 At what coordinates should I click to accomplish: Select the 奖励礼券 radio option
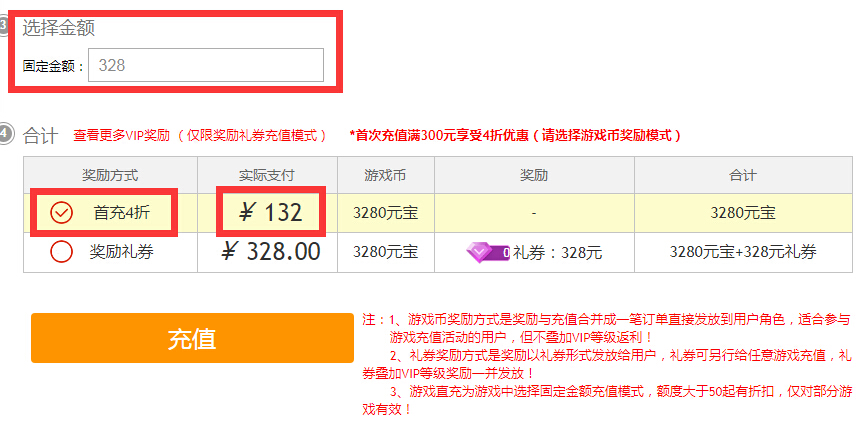tap(61, 252)
